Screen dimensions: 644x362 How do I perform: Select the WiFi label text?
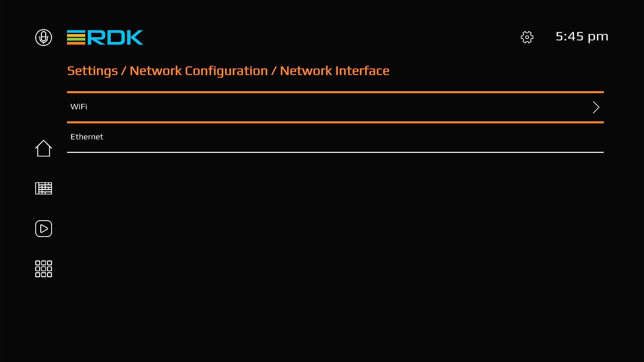(79, 107)
